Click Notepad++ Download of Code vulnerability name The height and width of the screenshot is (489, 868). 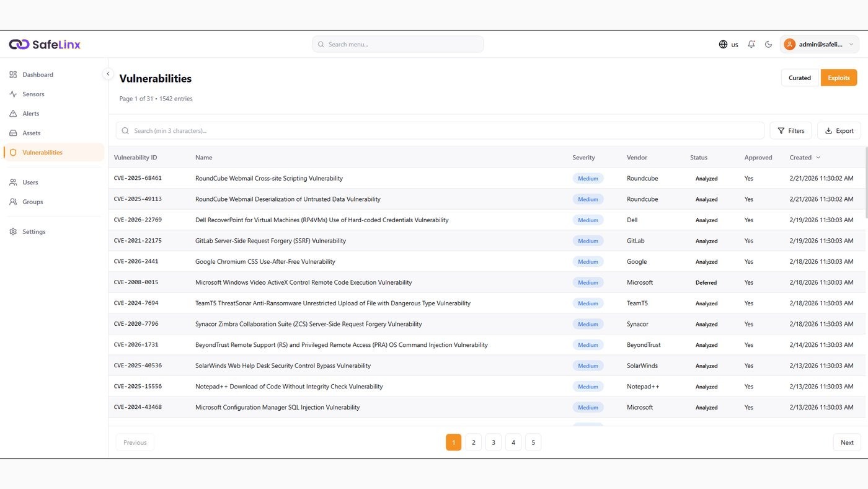289,386
